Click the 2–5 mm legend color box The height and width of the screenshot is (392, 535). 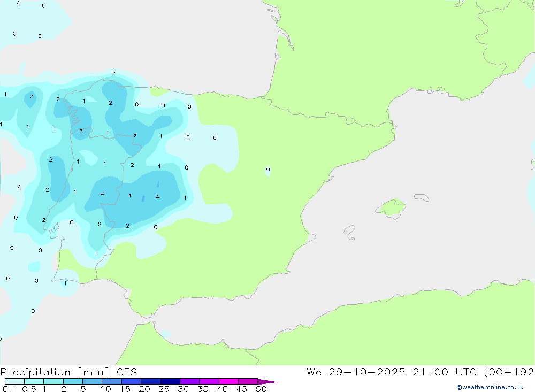(73, 381)
